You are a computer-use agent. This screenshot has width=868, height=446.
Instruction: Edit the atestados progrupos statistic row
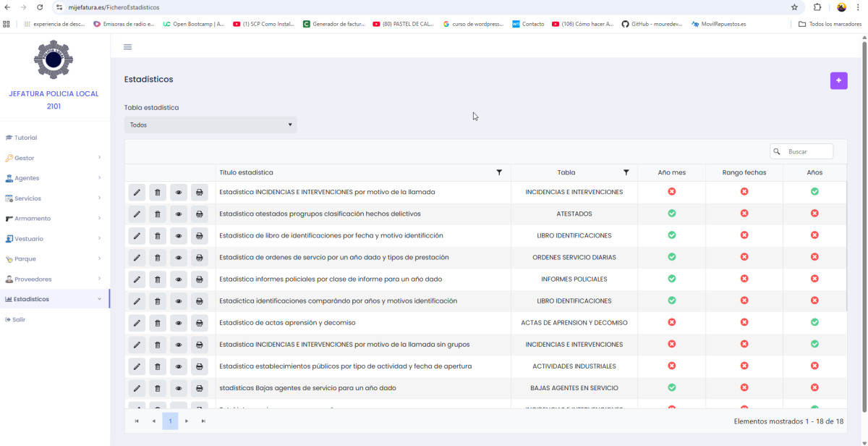(137, 214)
